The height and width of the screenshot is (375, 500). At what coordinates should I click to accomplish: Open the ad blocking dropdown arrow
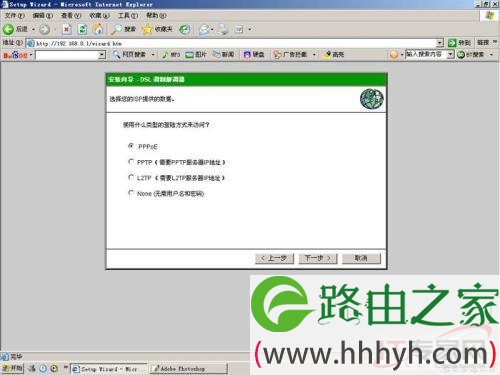(x=314, y=55)
